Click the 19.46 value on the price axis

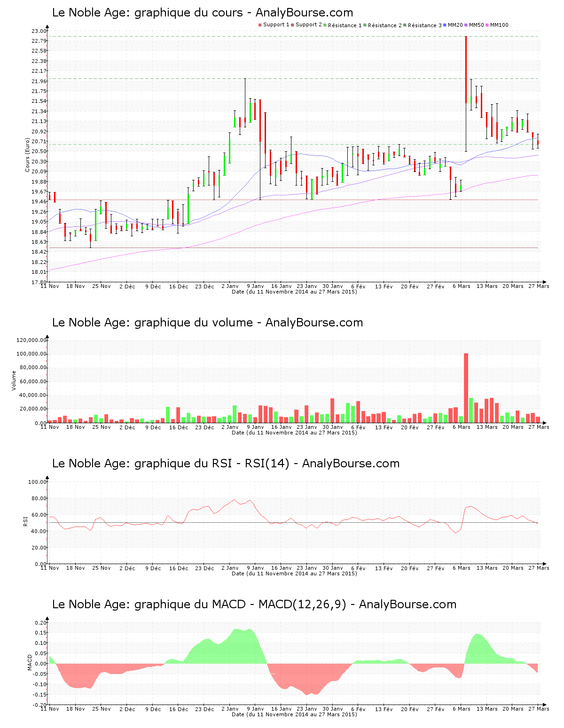click(39, 201)
